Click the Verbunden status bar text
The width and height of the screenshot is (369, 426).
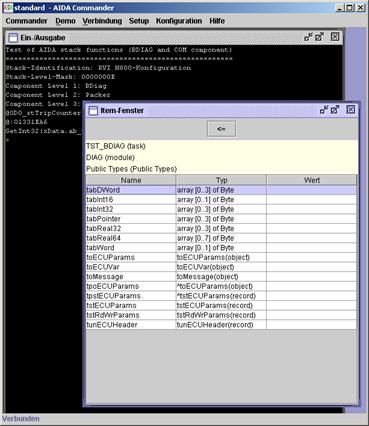coord(21,419)
